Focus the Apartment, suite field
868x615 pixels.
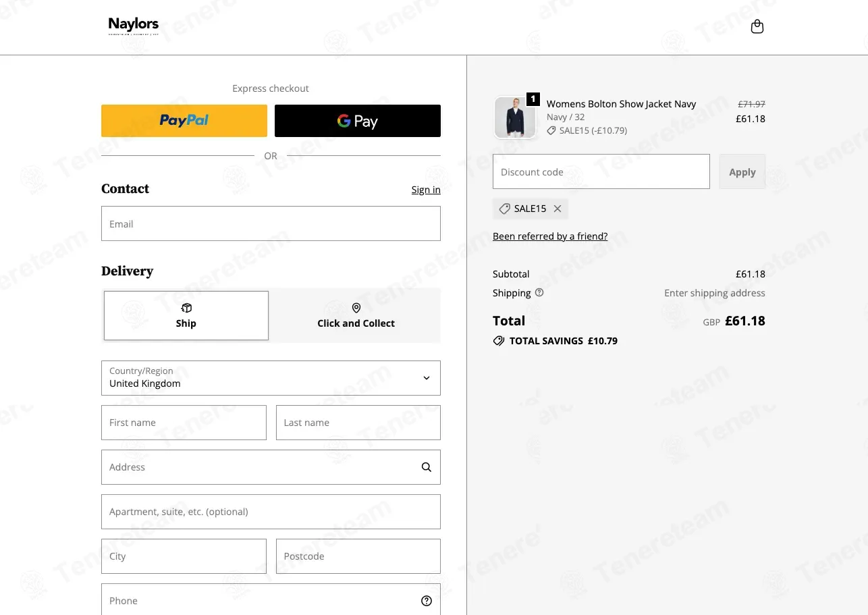point(271,512)
